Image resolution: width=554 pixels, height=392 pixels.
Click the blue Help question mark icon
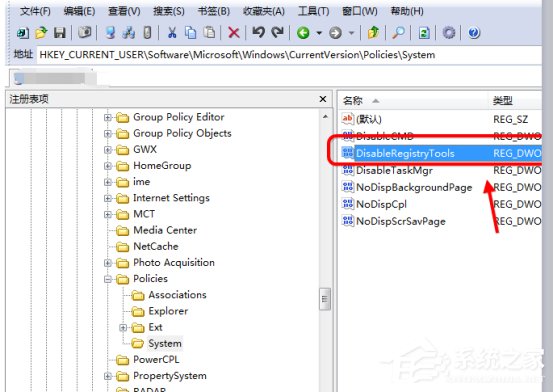474,33
